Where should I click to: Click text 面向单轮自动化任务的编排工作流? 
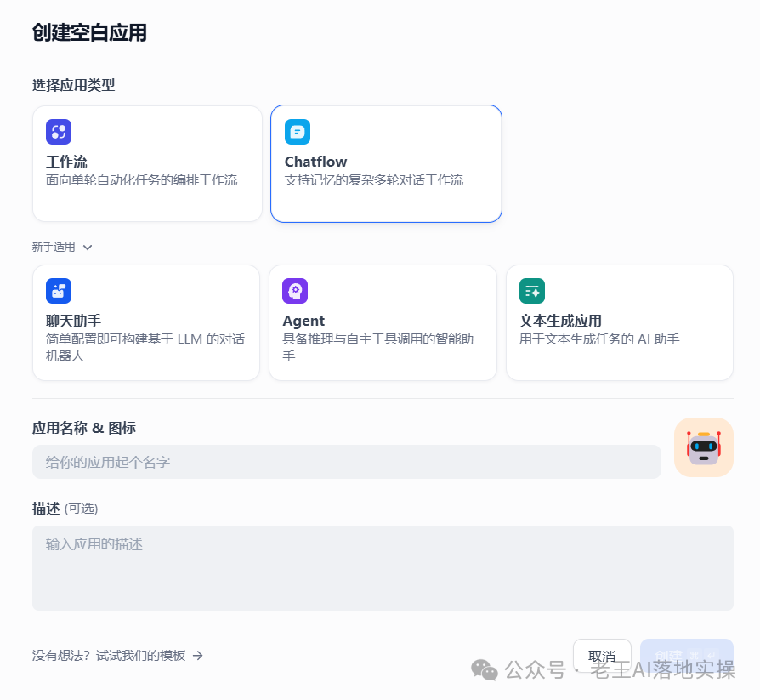point(141,180)
